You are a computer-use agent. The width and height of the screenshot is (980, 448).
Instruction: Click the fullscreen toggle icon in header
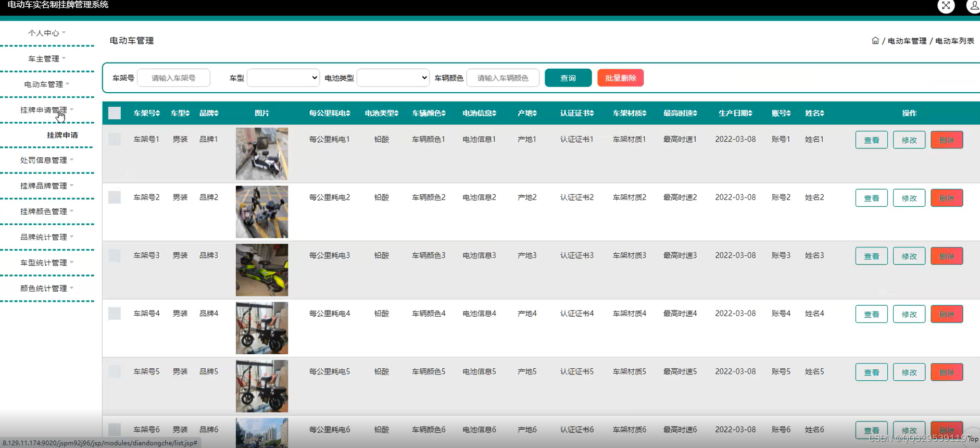click(946, 6)
